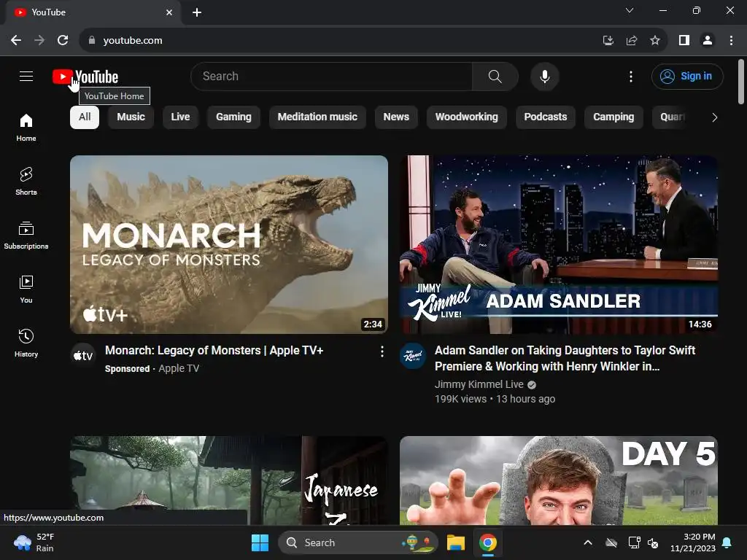
Task: Open Chrome side panel
Action: click(684, 41)
